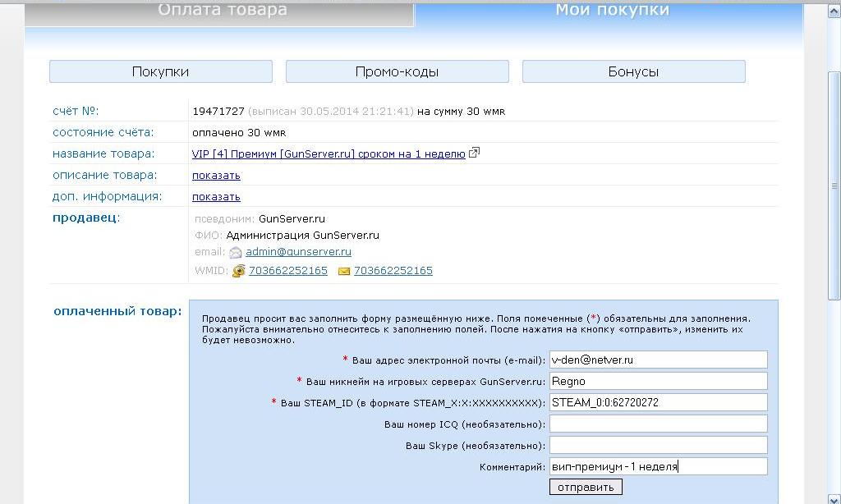Click the vertical scrollbar thumb

(834, 185)
